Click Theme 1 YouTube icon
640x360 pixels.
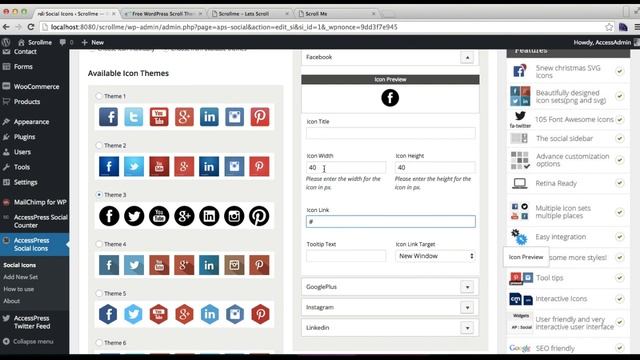point(159,117)
